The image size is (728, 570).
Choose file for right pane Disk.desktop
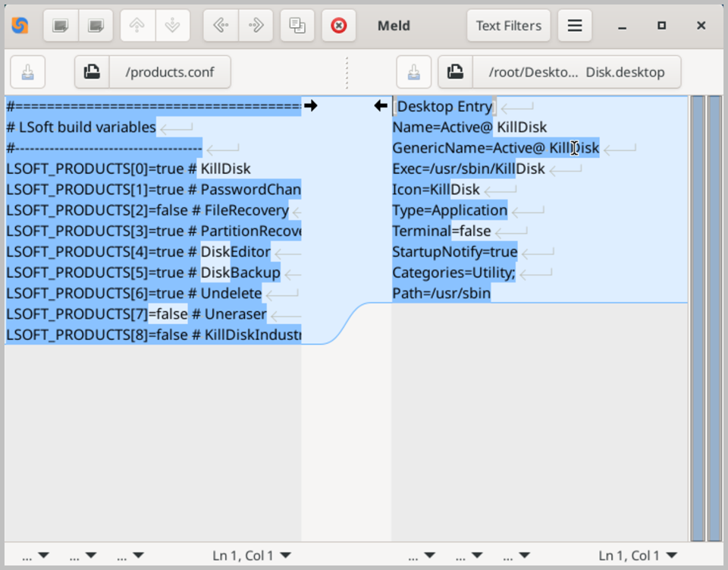coord(560,72)
